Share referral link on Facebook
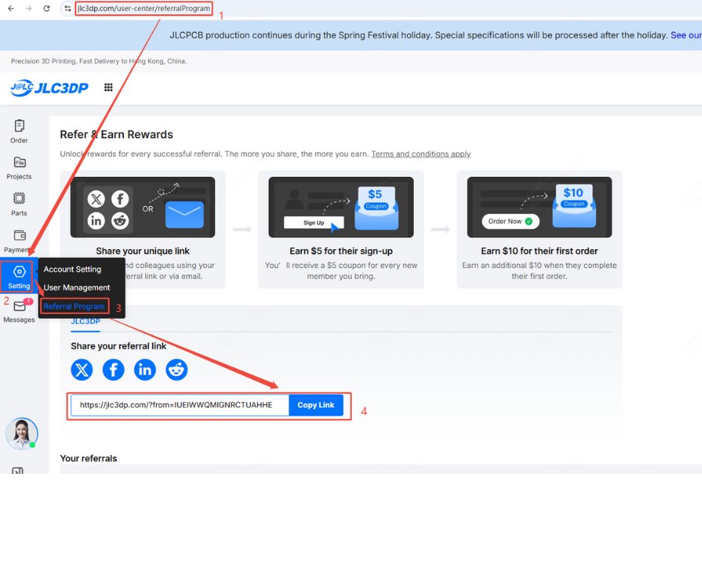The height and width of the screenshot is (588, 702). coord(114,369)
